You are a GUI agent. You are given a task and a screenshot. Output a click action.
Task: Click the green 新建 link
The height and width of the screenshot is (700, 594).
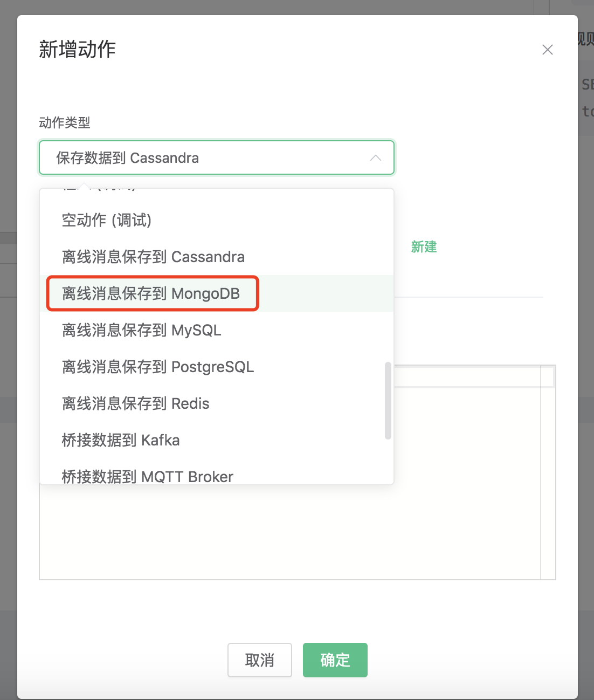click(424, 247)
